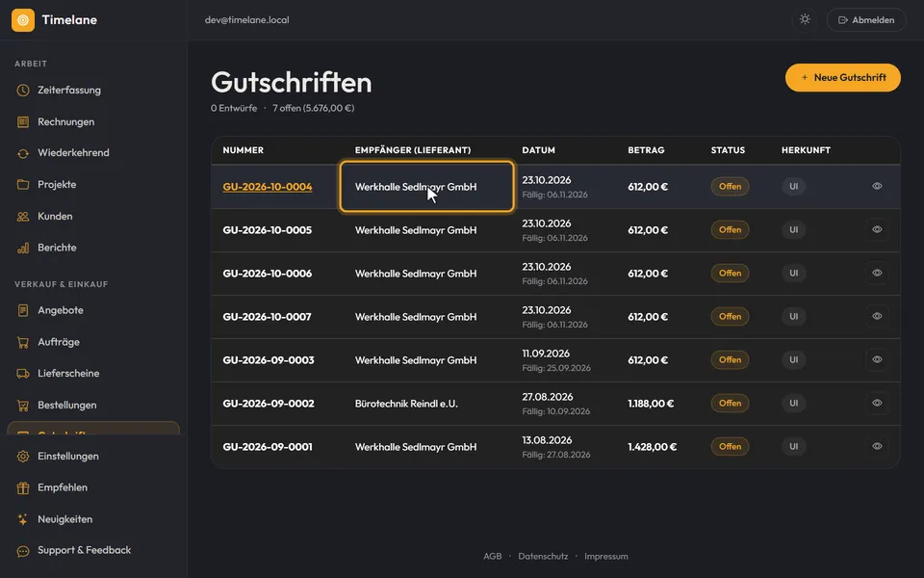This screenshot has height=578, width=924.
Task: Toggle the light/dark theme sun button
Action: (805, 19)
